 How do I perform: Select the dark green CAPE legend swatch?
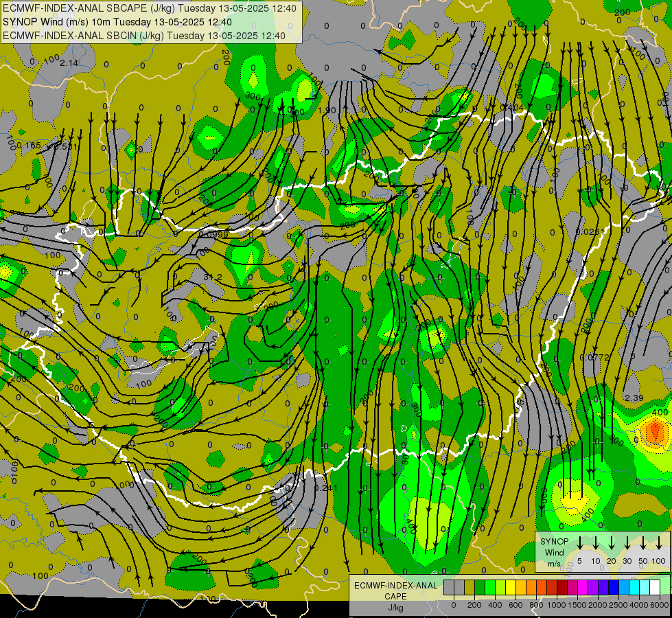[480, 587]
